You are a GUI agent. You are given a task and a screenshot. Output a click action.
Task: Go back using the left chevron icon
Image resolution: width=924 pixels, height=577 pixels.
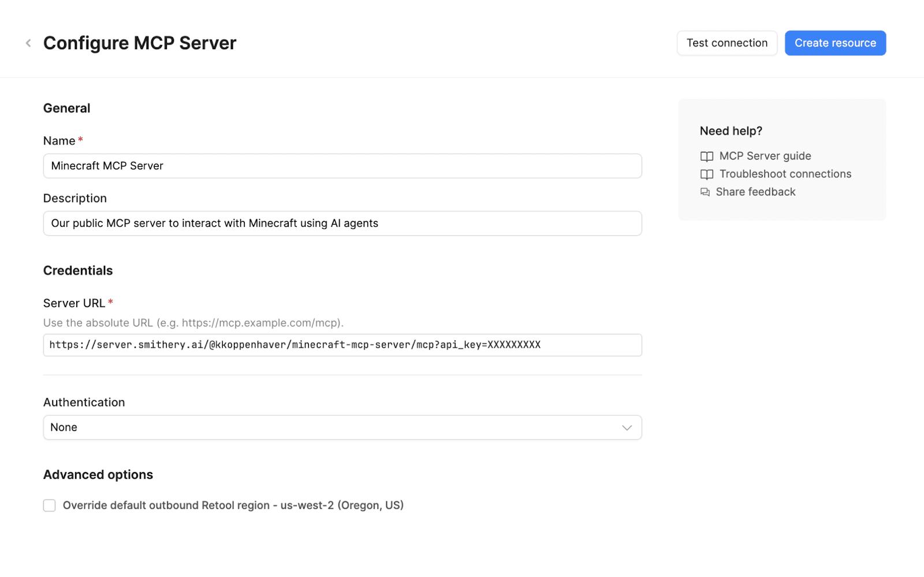[28, 43]
